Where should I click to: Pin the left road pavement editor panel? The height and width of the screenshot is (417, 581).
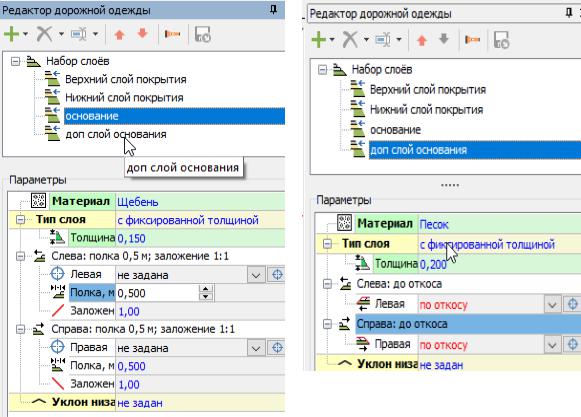tap(273, 9)
